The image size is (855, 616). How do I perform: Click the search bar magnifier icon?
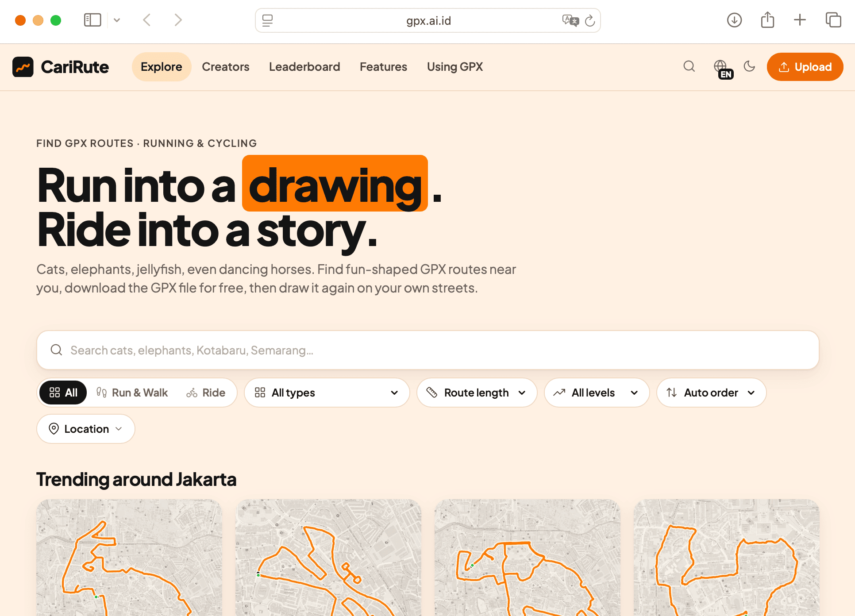(57, 350)
